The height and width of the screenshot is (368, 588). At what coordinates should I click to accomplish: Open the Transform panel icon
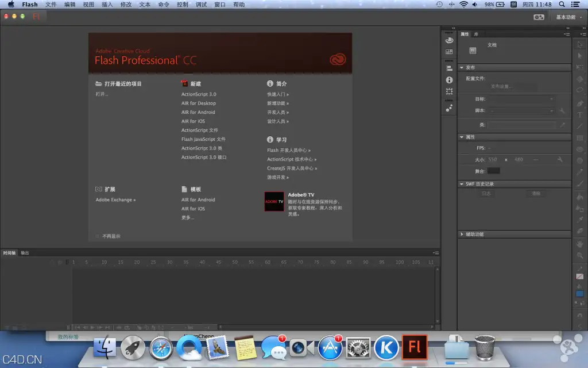coord(449,91)
